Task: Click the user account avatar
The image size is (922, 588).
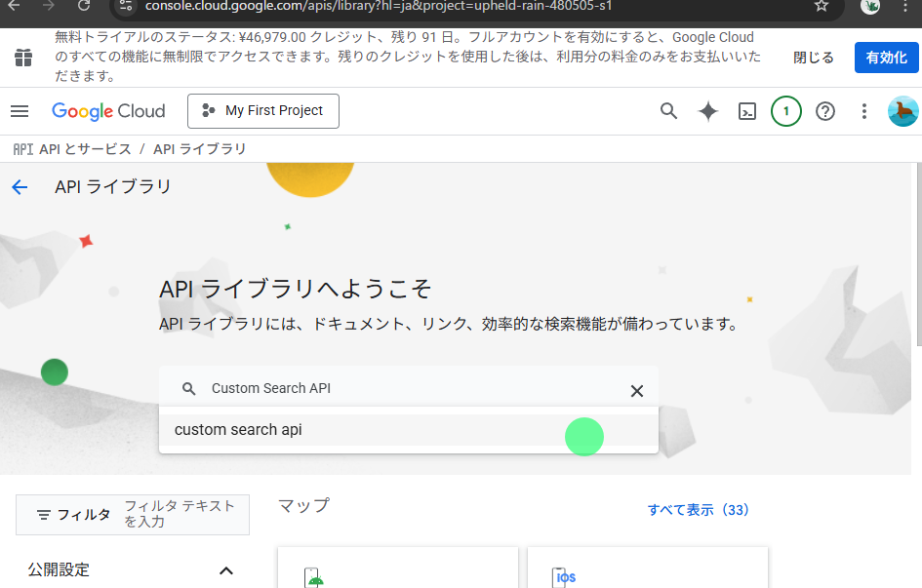Action: [902, 111]
